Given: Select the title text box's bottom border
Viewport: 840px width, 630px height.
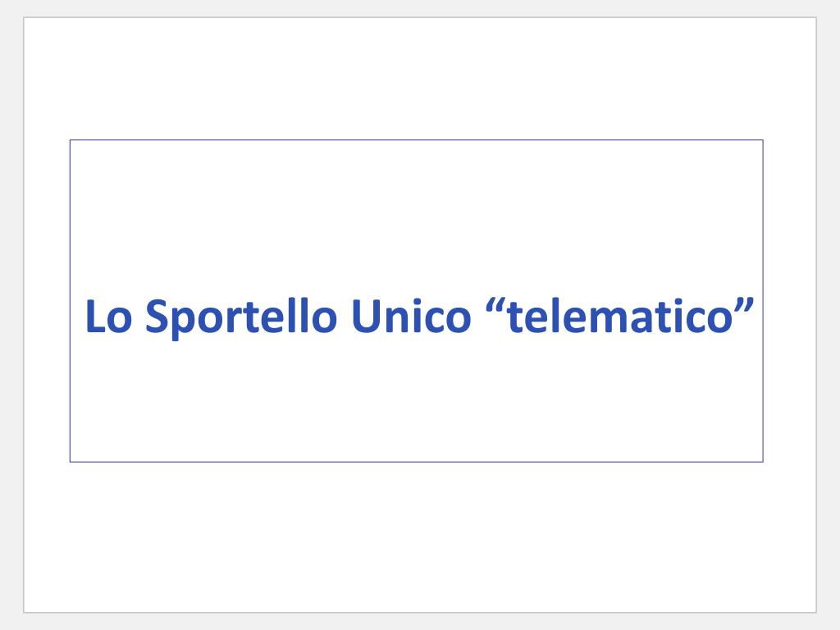Looking at the screenshot, I should coord(416,461).
